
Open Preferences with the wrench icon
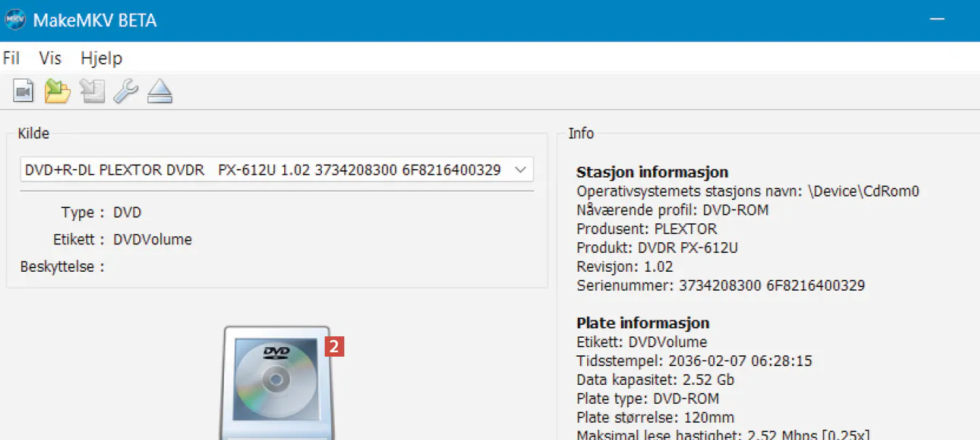(x=126, y=91)
